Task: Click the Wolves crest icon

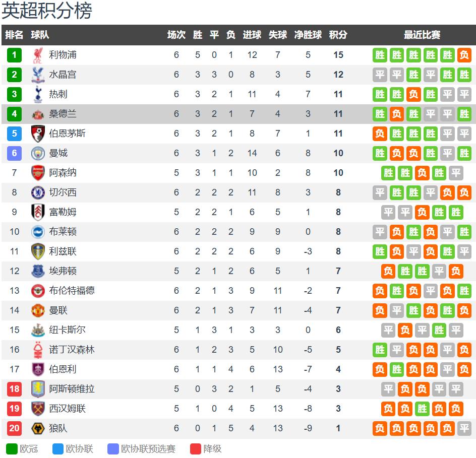Action: pyautogui.click(x=38, y=428)
